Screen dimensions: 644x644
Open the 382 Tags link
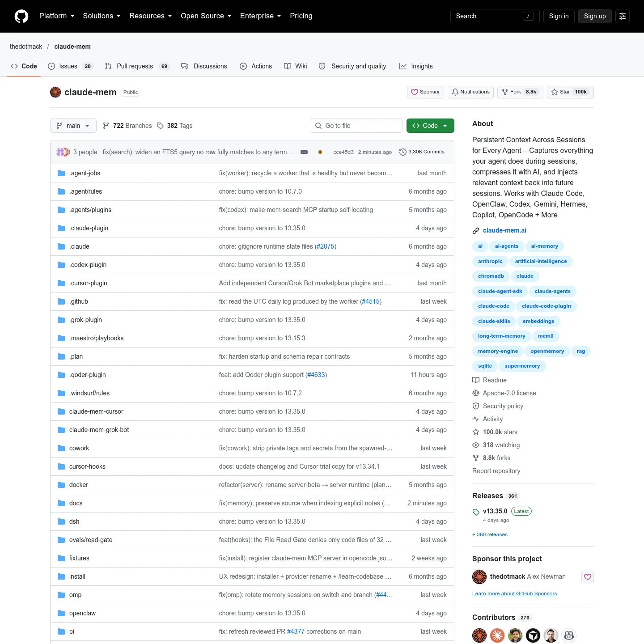click(174, 126)
